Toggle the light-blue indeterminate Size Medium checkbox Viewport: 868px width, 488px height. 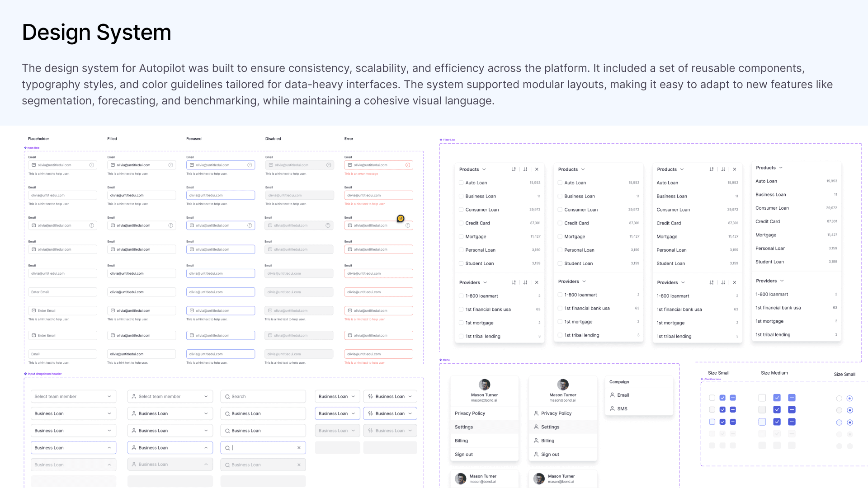(x=792, y=398)
